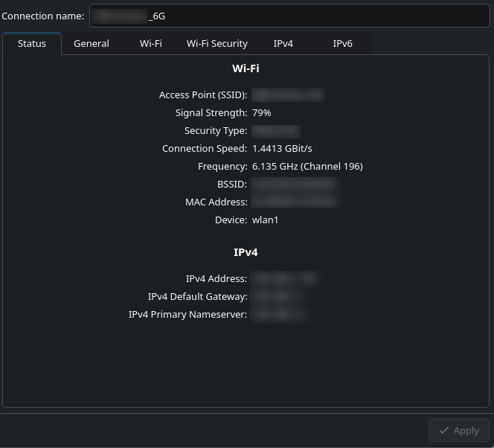The height and width of the screenshot is (448, 494).
Task: Switch to the Status tab
Action: tap(32, 44)
